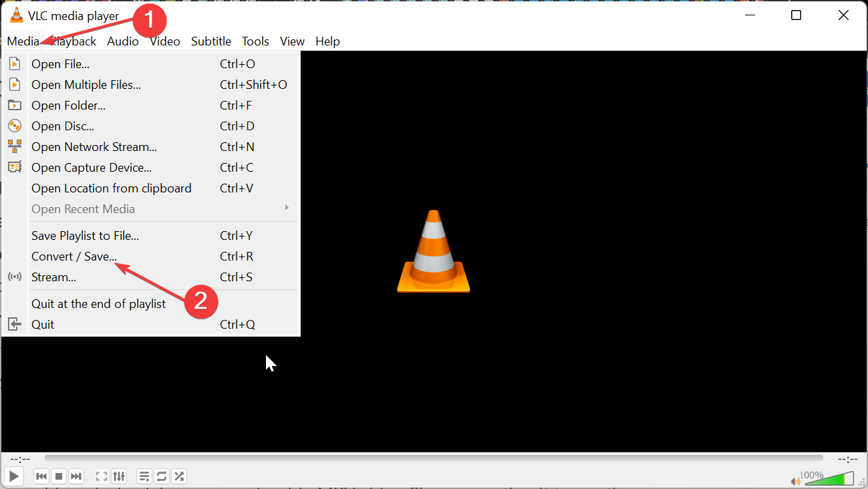The image size is (868, 489).
Task: Choose Convert / Save... entry
Action: click(x=151, y=257)
